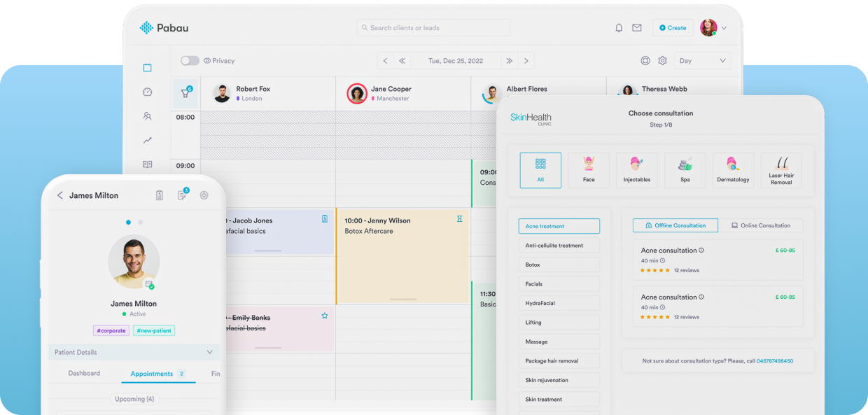Open calendar settings gear icon
Viewport: 868px width, 415px height.
coord(662,61)
